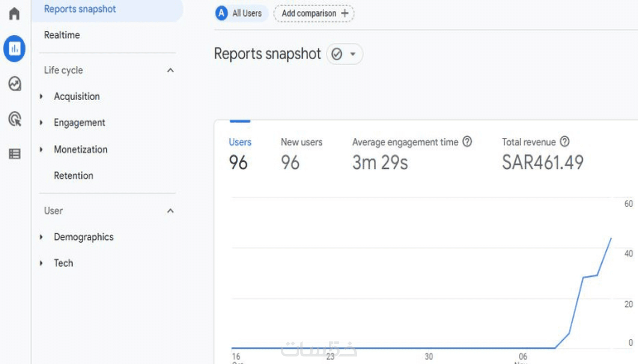Click help icon beside Average engagement time
The width and height of the screenshot is (638, 364).
pyautogui.click(x=467, y=142)
